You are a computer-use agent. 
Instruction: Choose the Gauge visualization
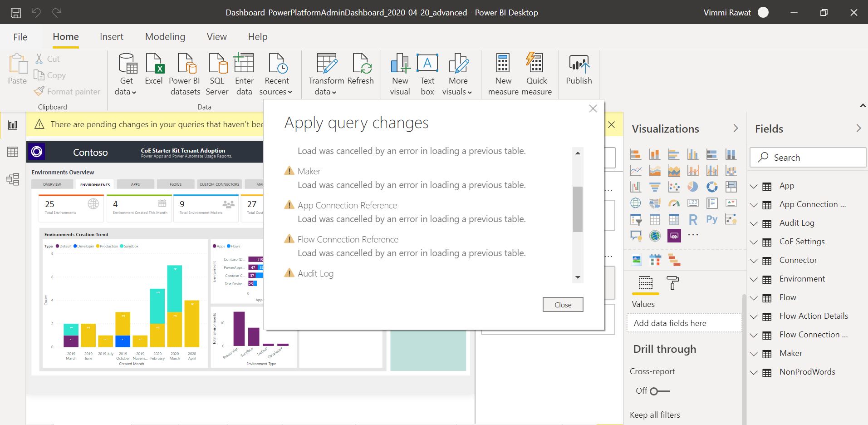(x=674, y=203)
